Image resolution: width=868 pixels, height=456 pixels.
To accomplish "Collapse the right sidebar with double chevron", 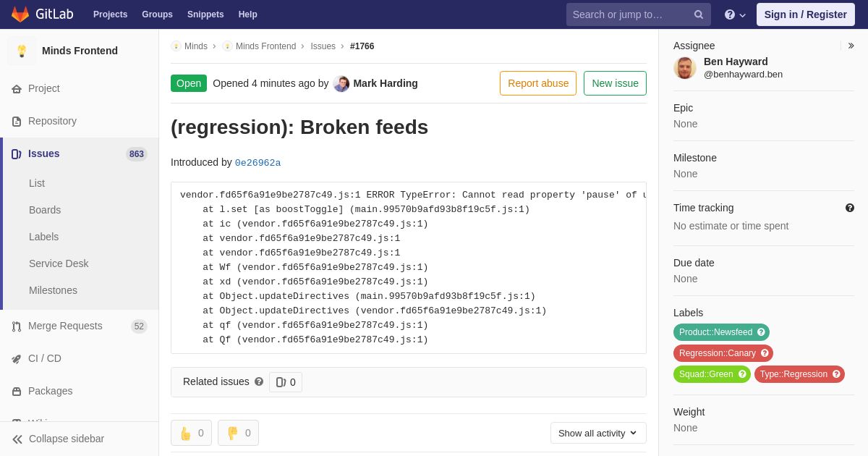I will 851,46.
